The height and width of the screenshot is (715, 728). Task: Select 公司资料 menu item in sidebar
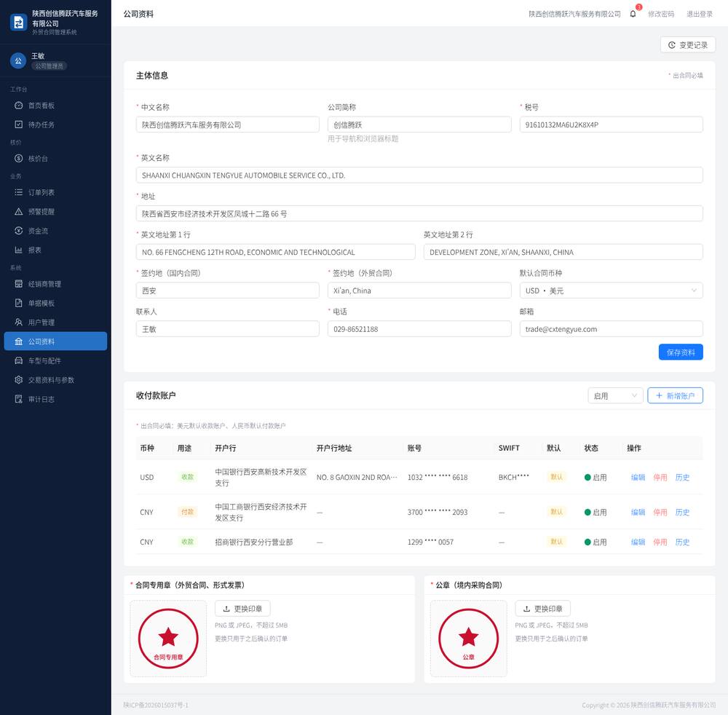click(56, 341)
